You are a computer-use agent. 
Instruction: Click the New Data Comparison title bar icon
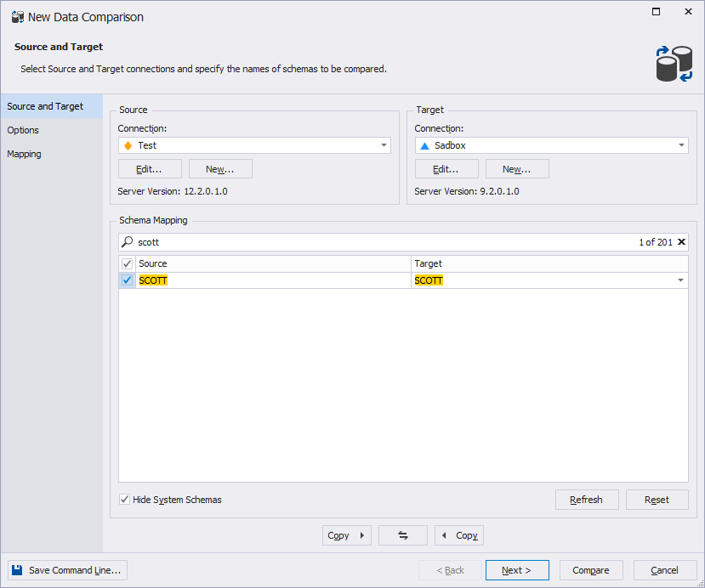click(17, 17)
